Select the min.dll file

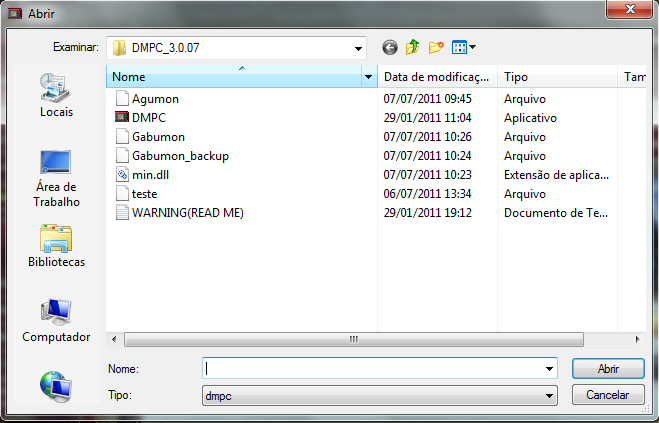[x=151, y=174]
